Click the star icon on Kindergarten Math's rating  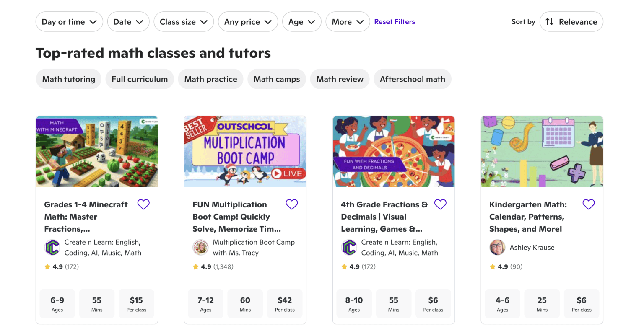pos(492,266)
